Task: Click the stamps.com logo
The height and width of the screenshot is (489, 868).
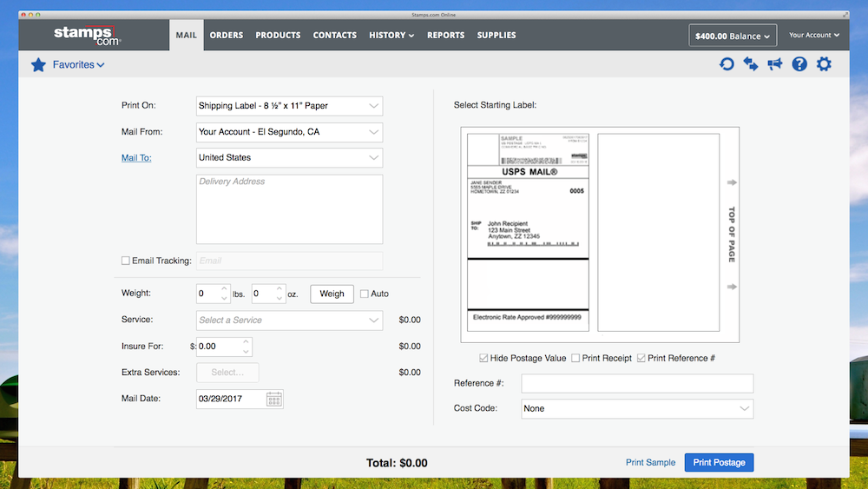Action: [x=88, y=35]
